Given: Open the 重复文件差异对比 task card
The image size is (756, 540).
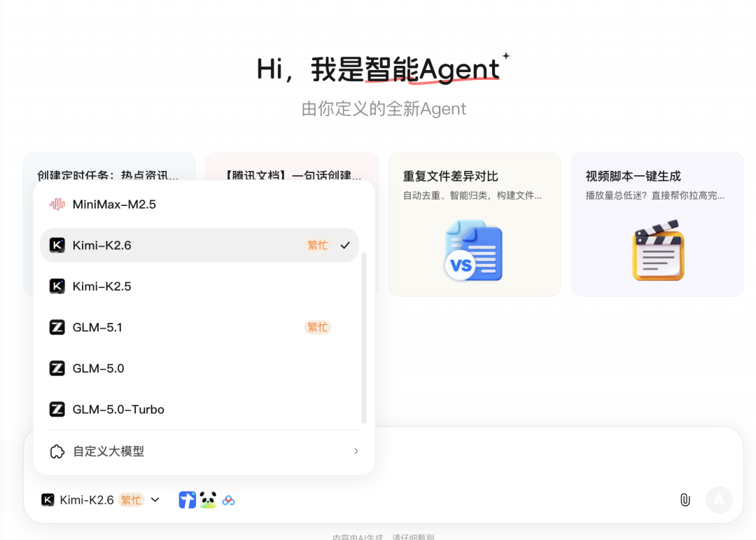Looking at the screenshot, I should coord(474,224).
